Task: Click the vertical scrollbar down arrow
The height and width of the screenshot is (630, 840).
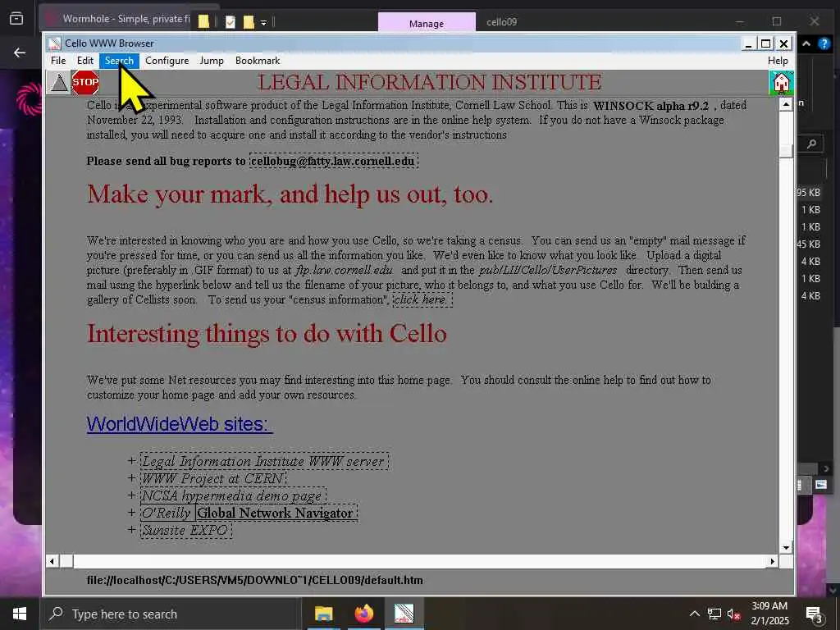Action: pyautogui.click(x=786, y=547)
